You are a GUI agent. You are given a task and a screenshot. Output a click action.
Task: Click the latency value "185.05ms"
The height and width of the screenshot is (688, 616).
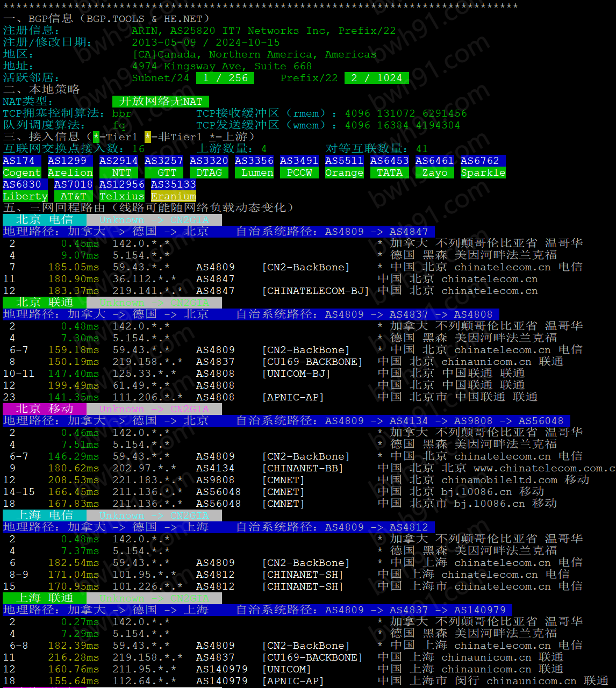(74, 267)
